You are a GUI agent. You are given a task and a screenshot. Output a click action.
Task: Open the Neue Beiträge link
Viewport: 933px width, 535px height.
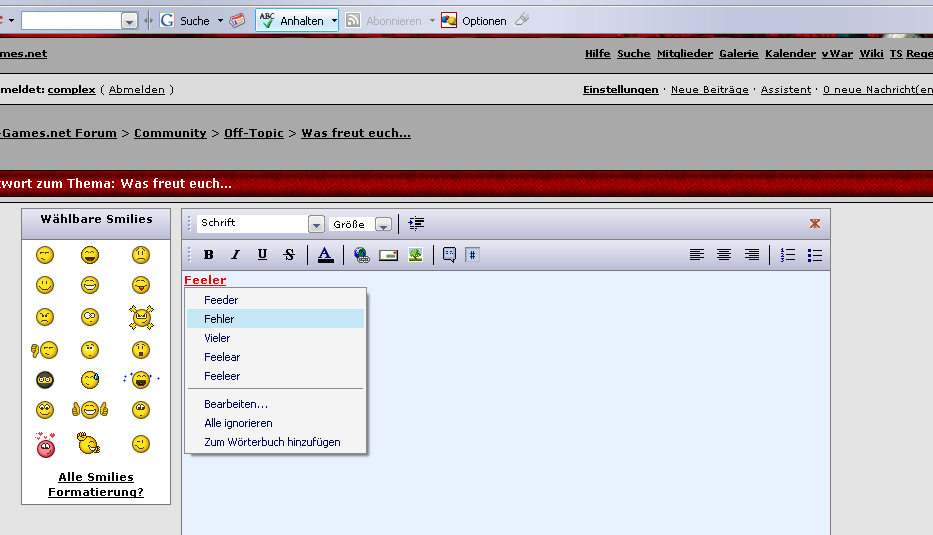(x=709, y=89)
